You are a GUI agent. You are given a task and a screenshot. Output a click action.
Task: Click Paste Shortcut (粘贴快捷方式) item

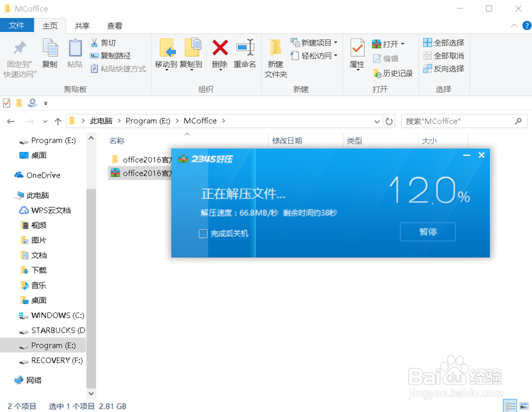[x=118, y=69]
